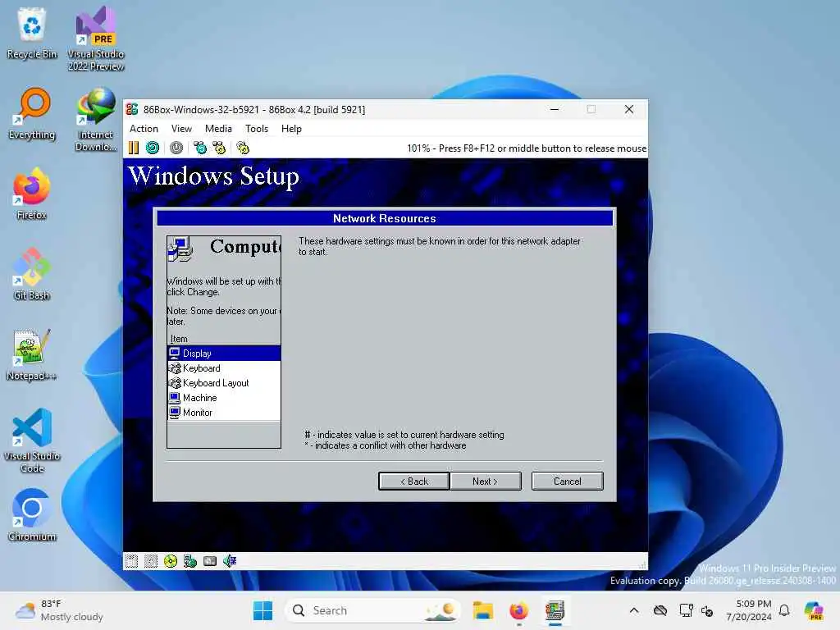Cancel the Network Resources dialog
Screen dimensions: 840x630
(568, 481)
